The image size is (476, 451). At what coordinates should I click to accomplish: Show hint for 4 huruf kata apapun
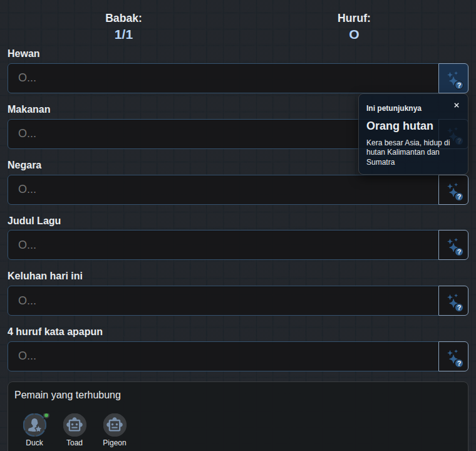pyautogui.click(x=453, y=356)
